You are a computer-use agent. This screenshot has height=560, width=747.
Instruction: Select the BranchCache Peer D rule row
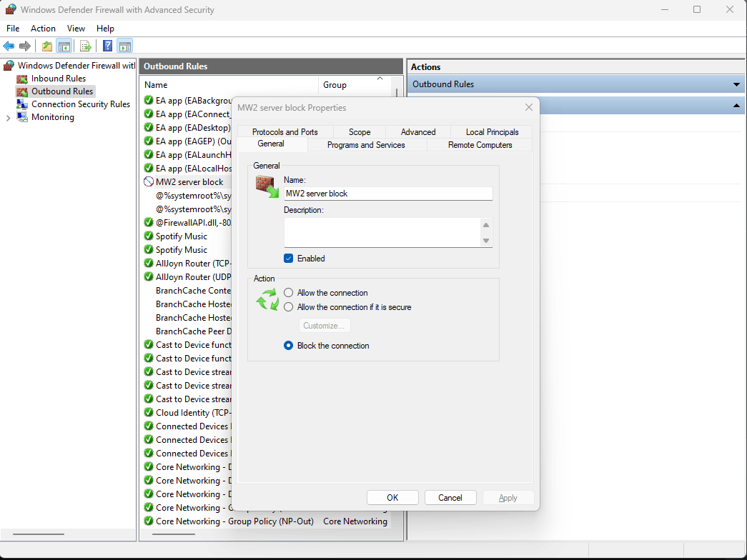point(187,331)
